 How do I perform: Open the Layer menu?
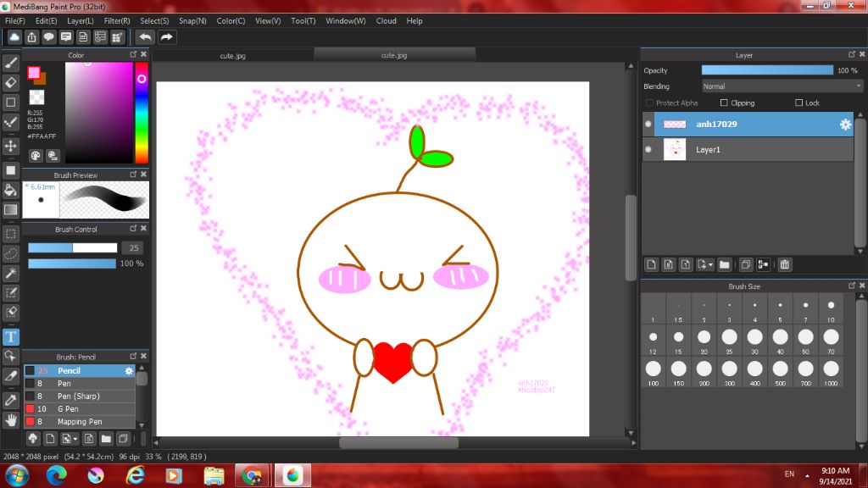81,21
